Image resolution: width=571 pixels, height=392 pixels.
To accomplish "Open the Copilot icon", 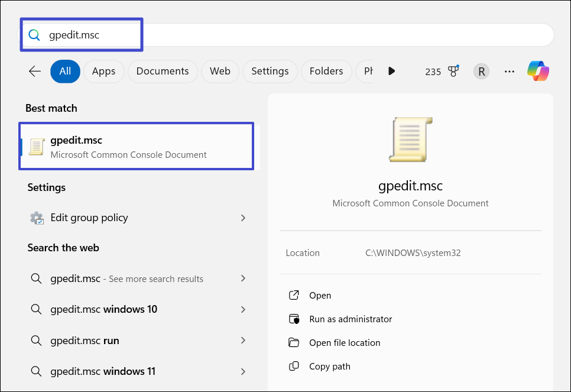I will pyautogui.click(x=538, y=72).
